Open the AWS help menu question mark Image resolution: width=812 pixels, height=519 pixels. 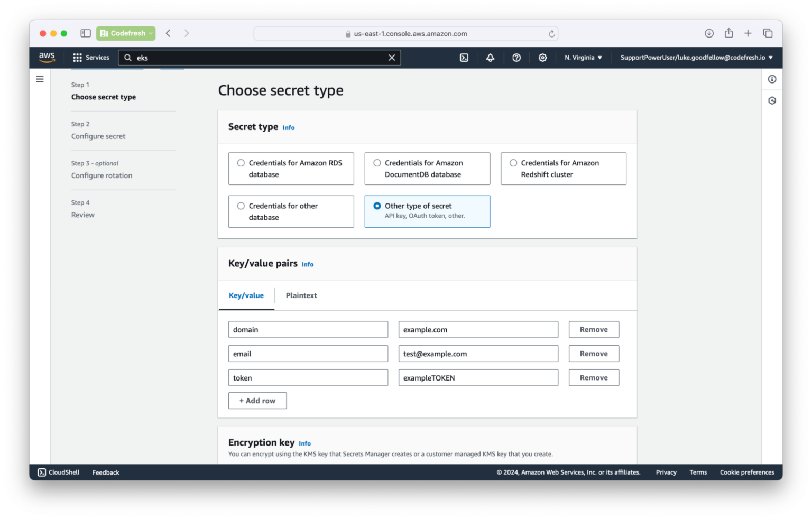516,57
